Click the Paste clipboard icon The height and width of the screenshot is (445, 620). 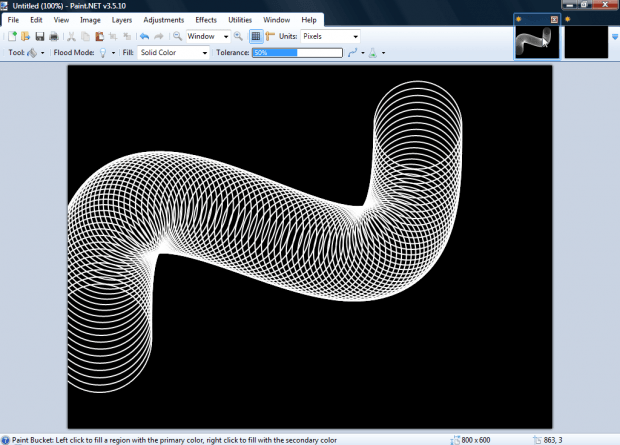pos(100,36)
